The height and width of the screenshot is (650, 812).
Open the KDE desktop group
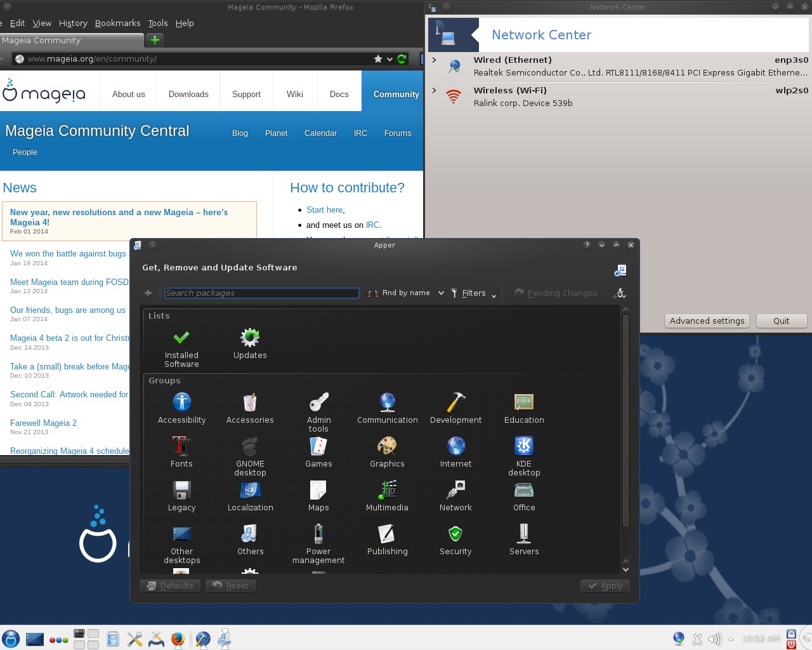(524, 456)
